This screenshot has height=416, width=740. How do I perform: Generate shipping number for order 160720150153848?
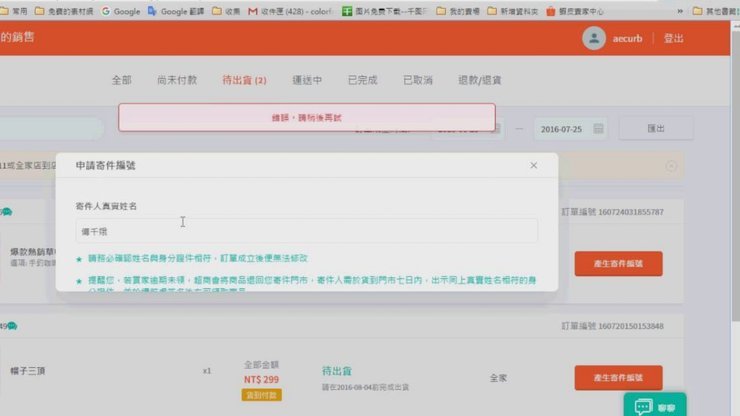click(x=618, y=378)
